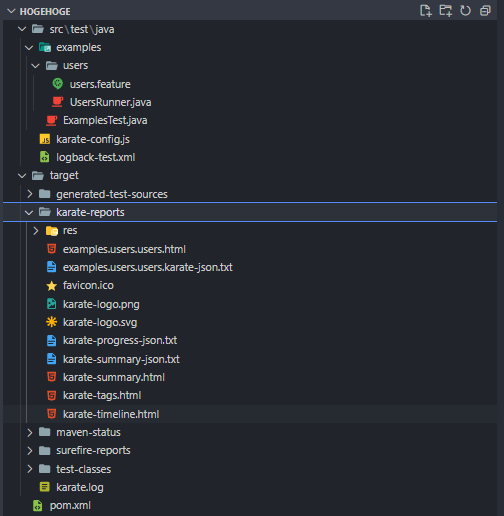
Task: Click the log file icon beside karate.log
Action: pyautogui.click(x=45, y=487)
